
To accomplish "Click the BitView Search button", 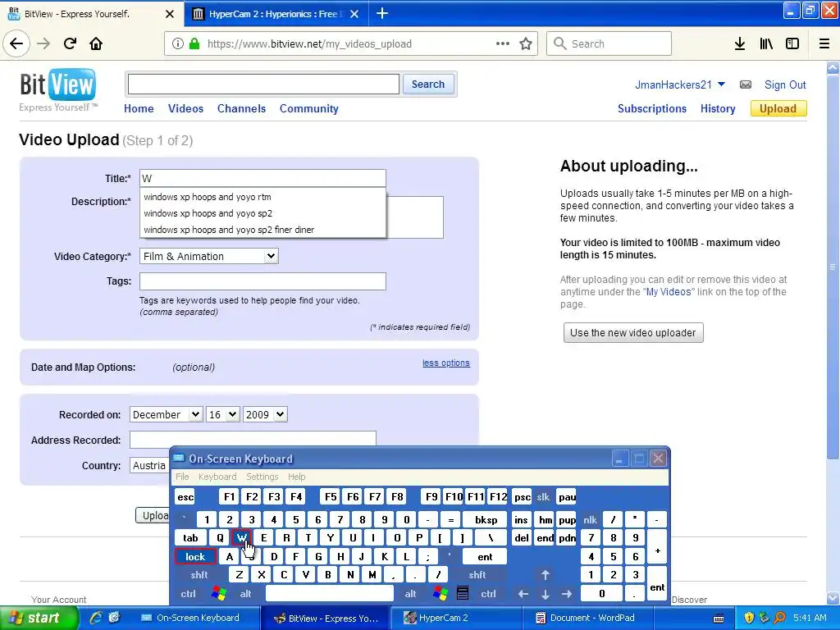I will (x=427, y=84).
